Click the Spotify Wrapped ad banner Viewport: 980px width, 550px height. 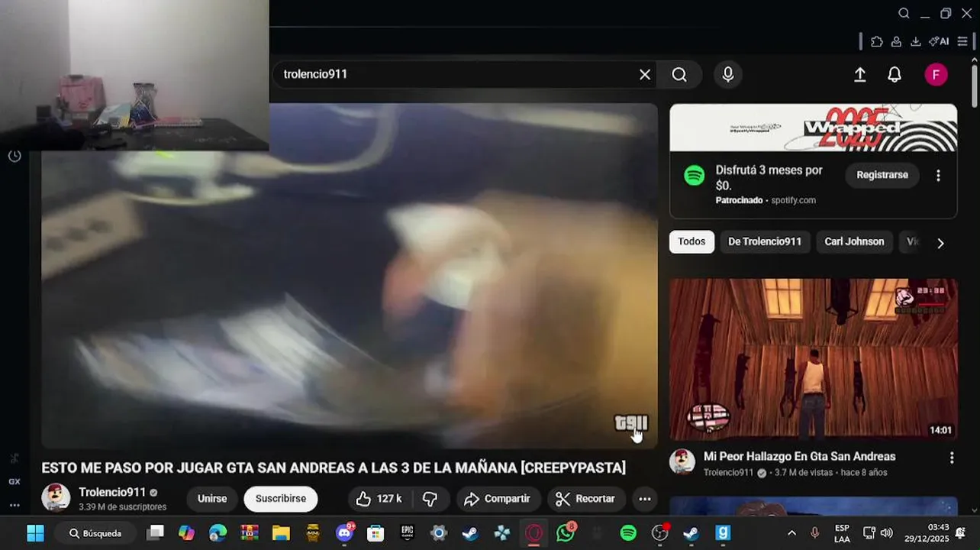814,128
